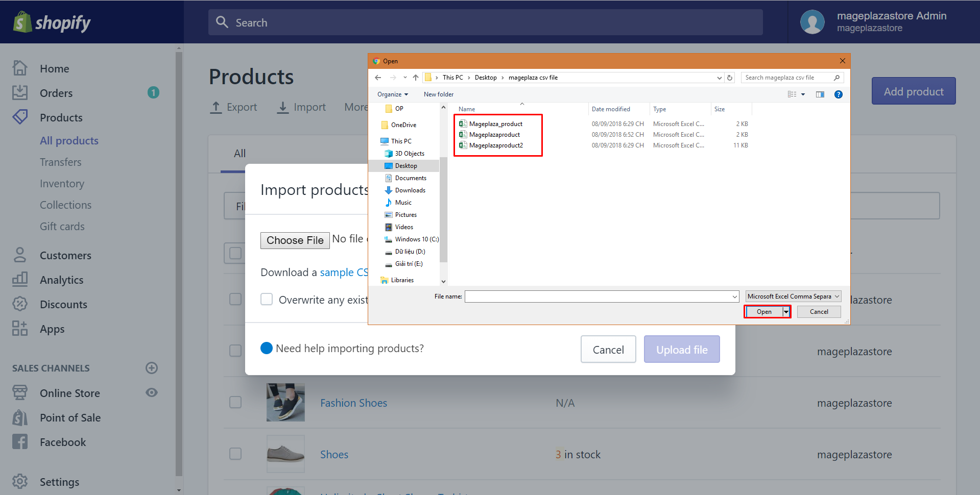The width and height of the screenshot is (980, 495).
Task: Open Collections submenu item
Action: [65, 205]
